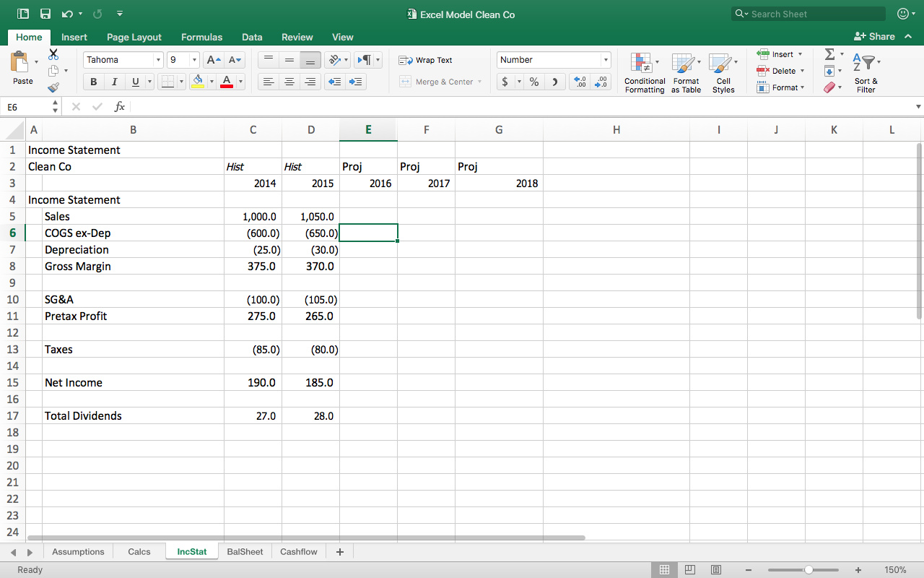Open the Format as Table gallery
This screenshot has height=578, width=924.
pyautogui.click(x=686, y=73)
